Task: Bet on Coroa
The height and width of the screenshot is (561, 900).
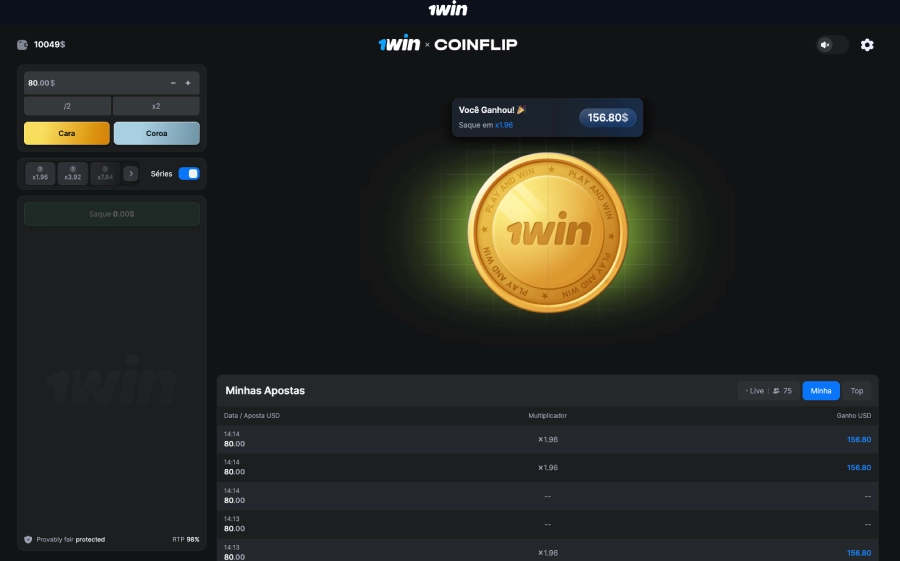Action: (x=157, y=133)
